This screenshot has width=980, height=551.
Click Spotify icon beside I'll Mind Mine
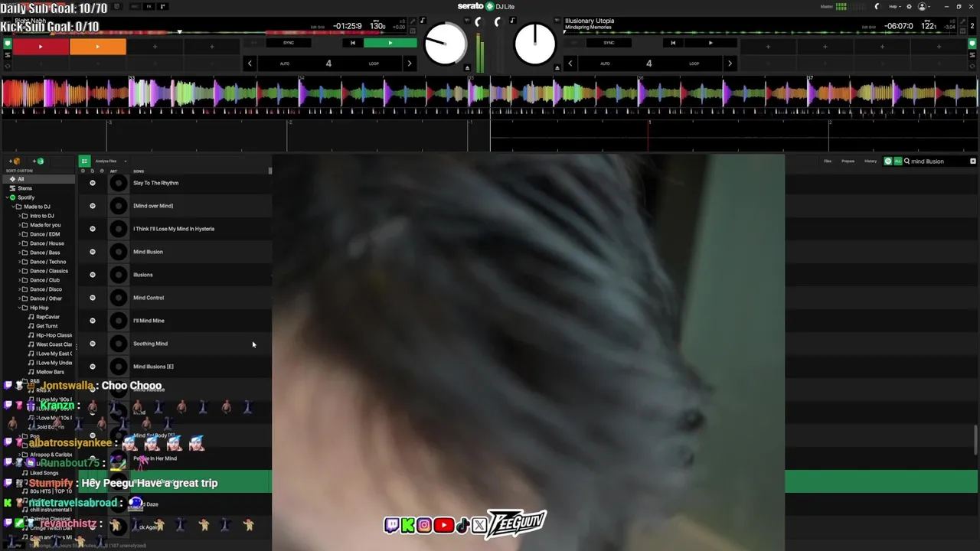93,321
